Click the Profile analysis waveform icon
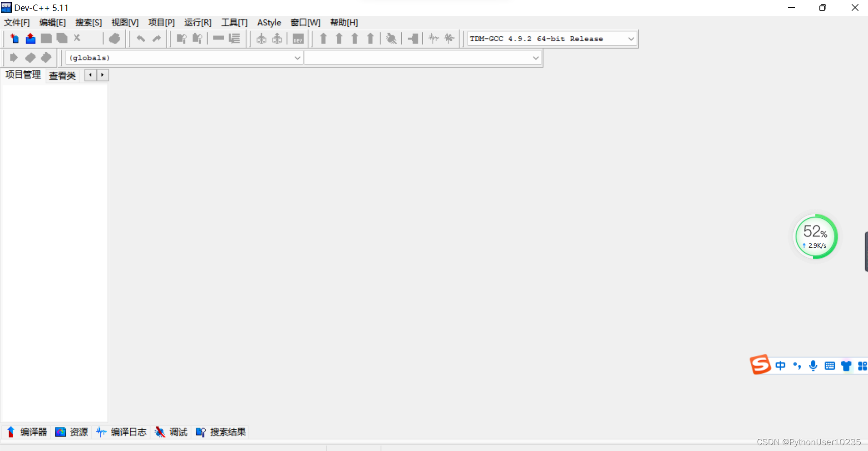This screenshot has height=451, width=868. coord(434,39)
